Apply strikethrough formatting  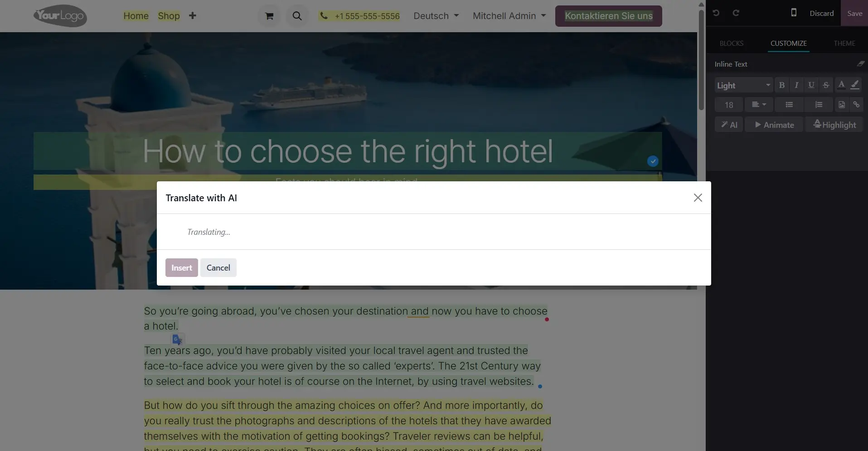[x=826, y=85]
